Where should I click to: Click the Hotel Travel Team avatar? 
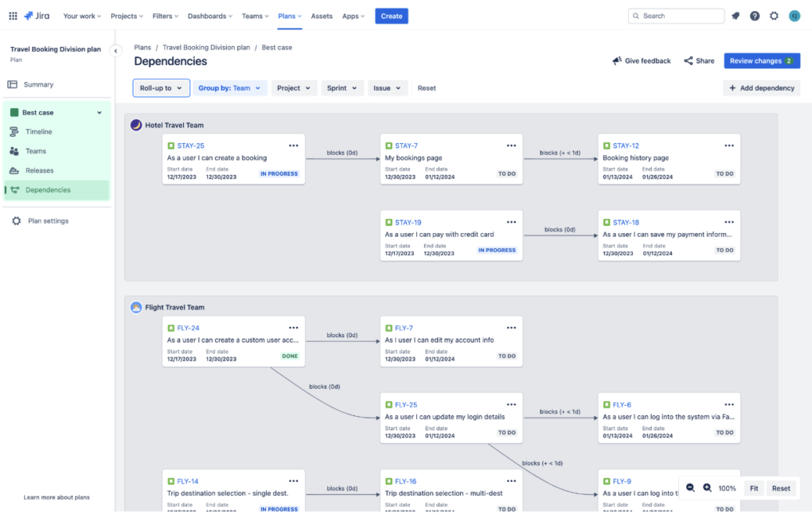pyautogui.click(x=136, y=125)
